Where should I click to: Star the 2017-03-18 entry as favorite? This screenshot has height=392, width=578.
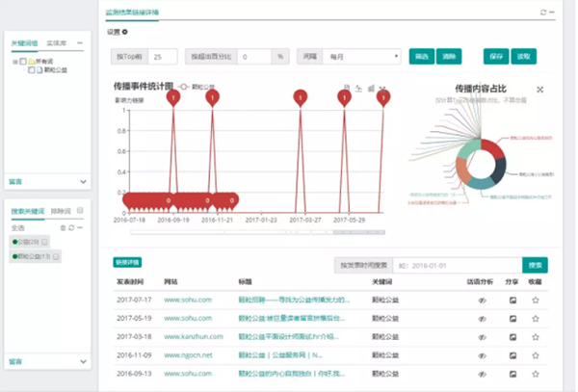[536, 337]
